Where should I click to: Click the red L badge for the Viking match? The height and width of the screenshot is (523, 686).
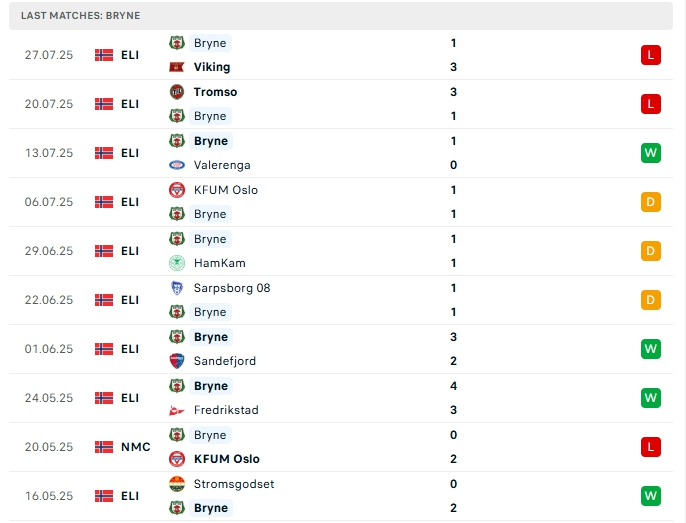(651, 55)
